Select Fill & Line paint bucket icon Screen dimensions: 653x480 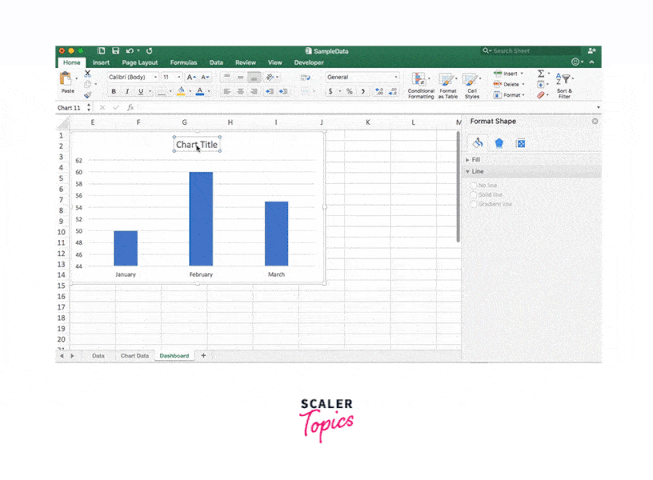tap(478, 143)
